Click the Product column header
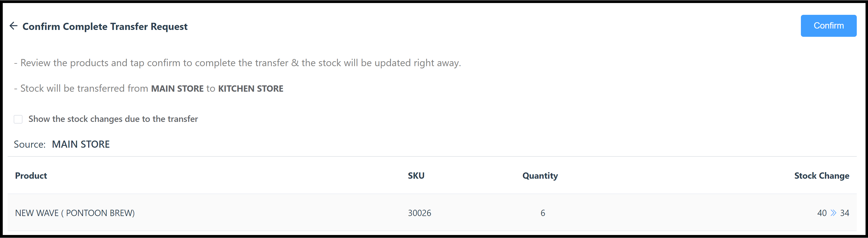The image size is (868, 238). [x=31, y=175]
